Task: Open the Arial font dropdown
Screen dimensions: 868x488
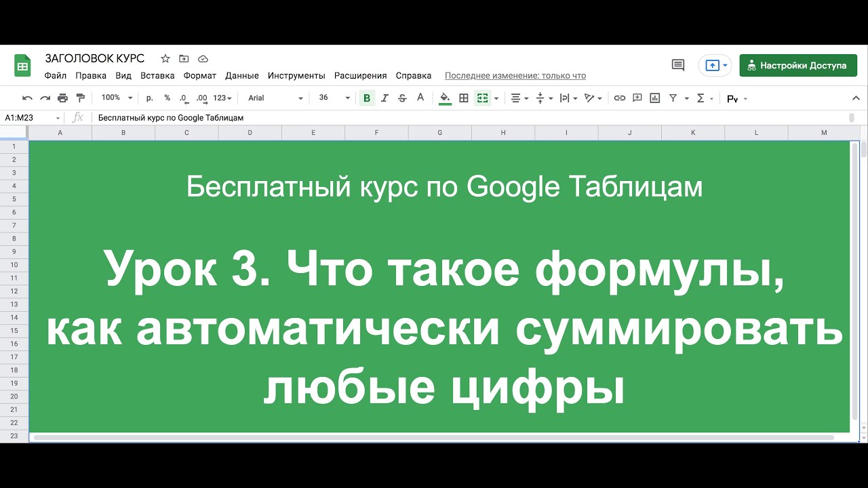Action: (x=275, y=98)
